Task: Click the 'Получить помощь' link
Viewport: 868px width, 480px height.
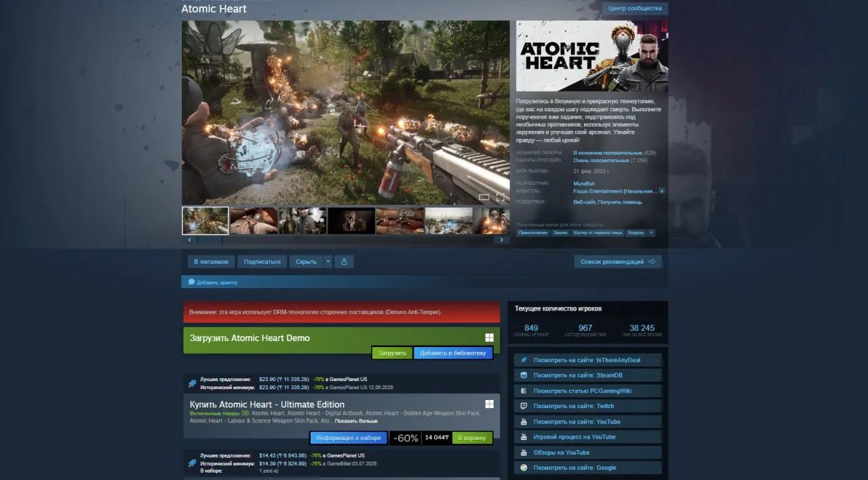Action: pyautogui.click(x=621, y=202)
